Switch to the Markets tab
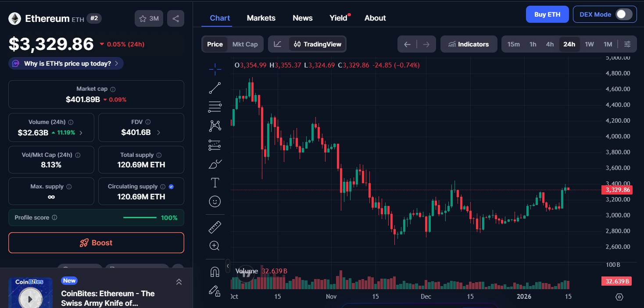Image resolution: width=644 pixels, height=308 pixels. (x=261, y=18)
